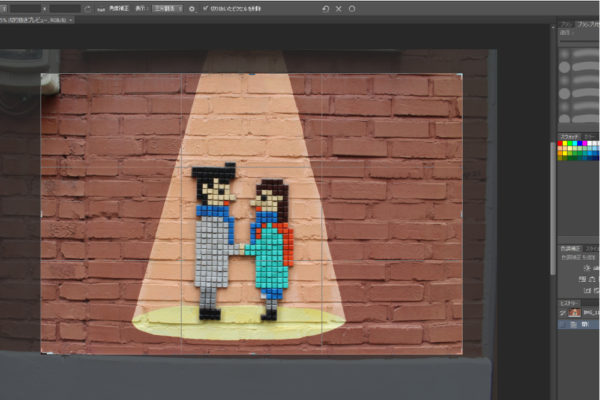Viewport: 600px width, 400px height.
Task: Click the crop width input field
Action: 24,8
